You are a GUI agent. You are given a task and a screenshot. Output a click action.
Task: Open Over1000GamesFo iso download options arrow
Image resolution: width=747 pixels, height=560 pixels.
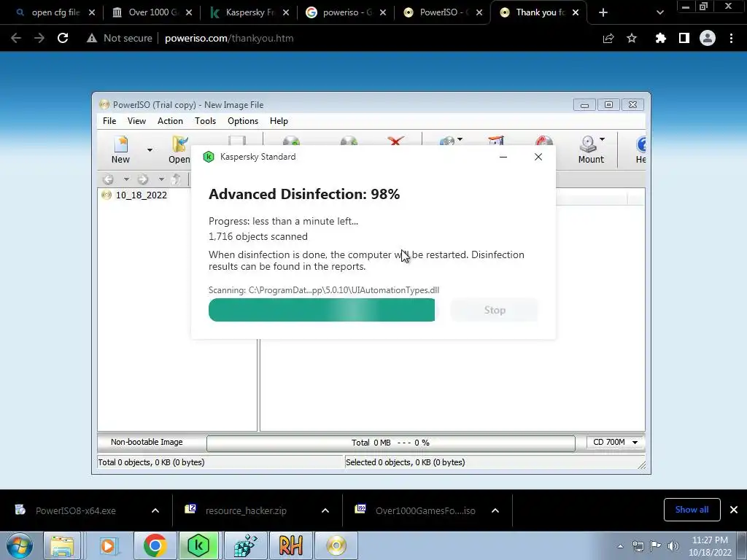pos(495,510)
